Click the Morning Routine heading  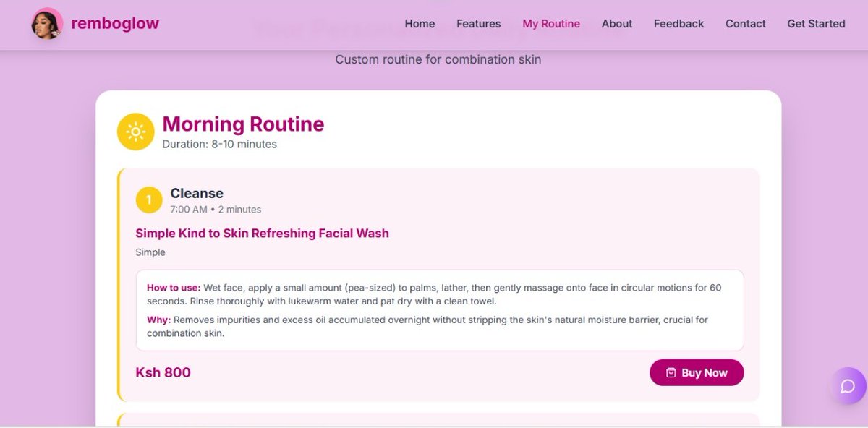(243, 124)
